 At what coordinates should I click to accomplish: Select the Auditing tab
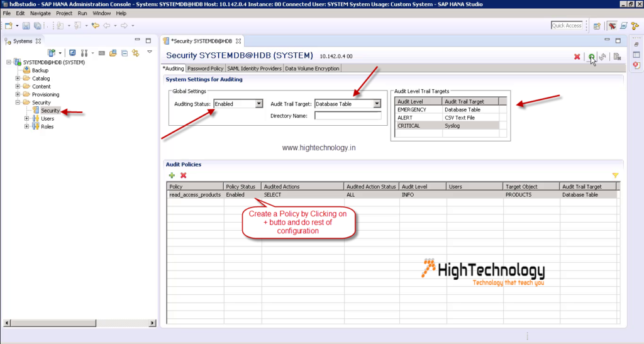tap(174, 69)
